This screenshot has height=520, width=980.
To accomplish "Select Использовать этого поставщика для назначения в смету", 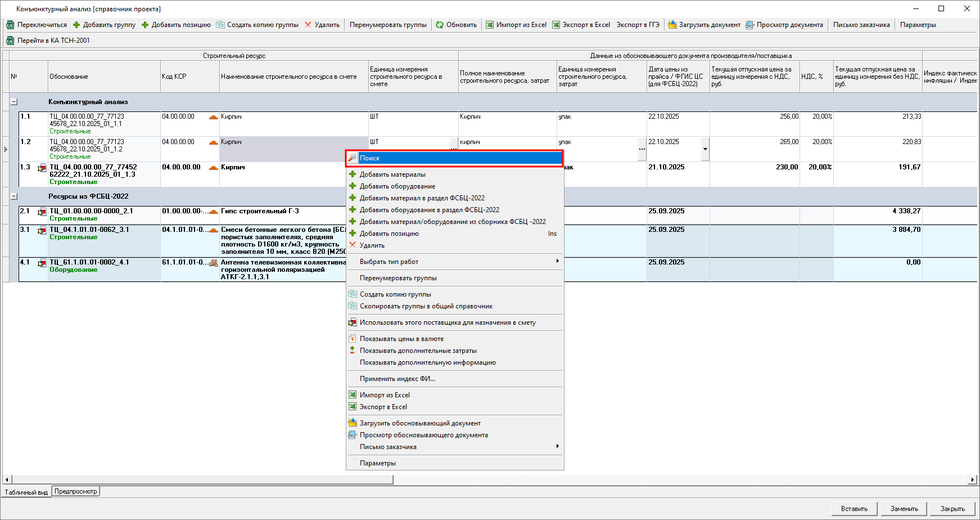I will (x=454, y=322).
